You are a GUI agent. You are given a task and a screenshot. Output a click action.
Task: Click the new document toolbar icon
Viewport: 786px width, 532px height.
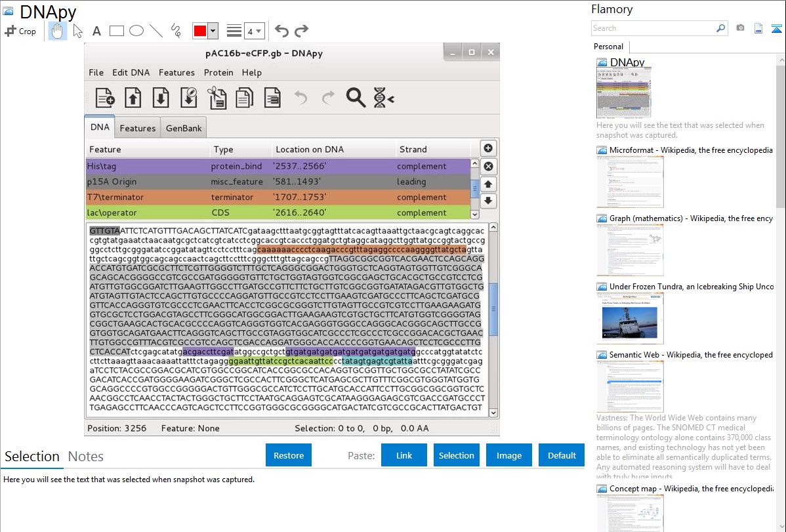105,98
